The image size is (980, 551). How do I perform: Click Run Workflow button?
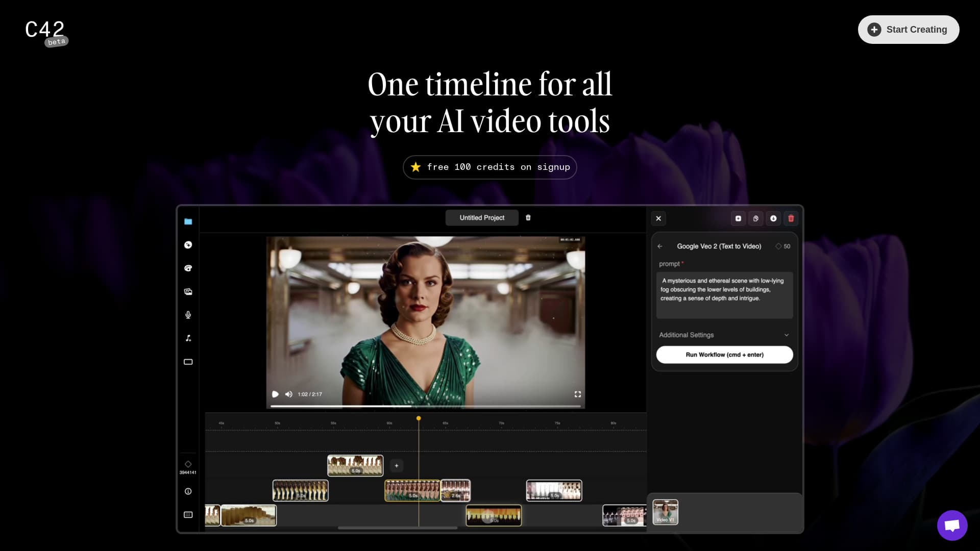click(x=724, y=355)
